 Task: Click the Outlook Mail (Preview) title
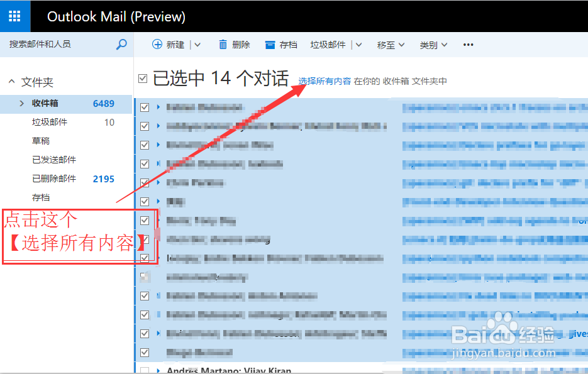pyautogui.click(x=116, y=16)
